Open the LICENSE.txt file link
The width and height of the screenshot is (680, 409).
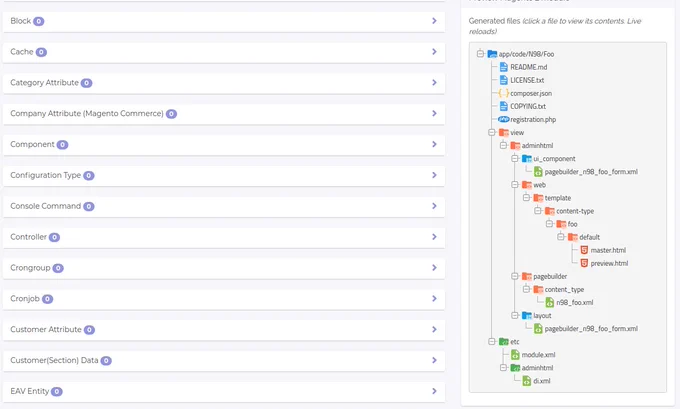[x=527, y=80]
